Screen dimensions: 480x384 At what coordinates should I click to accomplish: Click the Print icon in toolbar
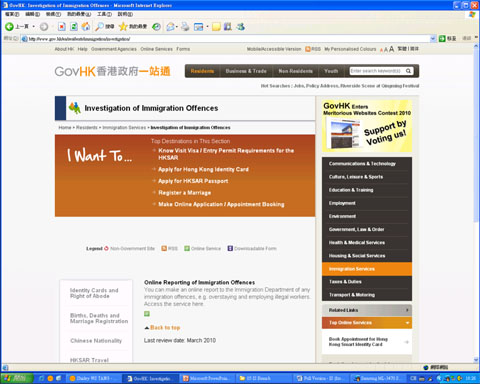coord(185,27)
